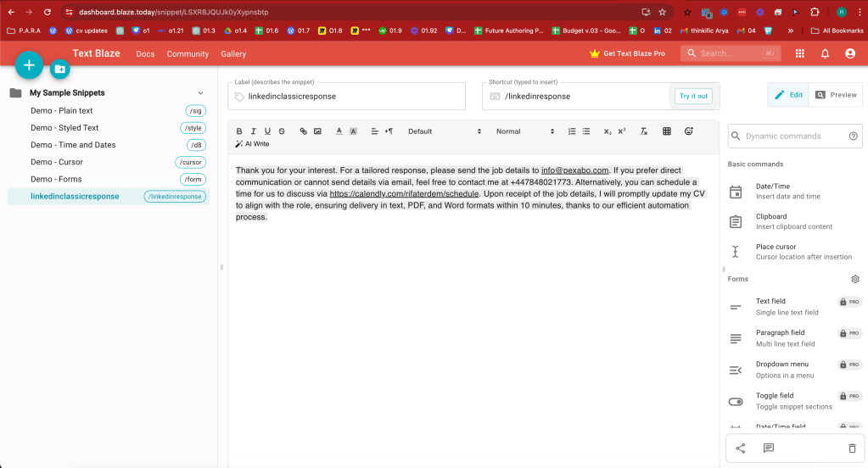868x468 pixels.
Task: Click the Try it out button
Action: click(693, 97)
